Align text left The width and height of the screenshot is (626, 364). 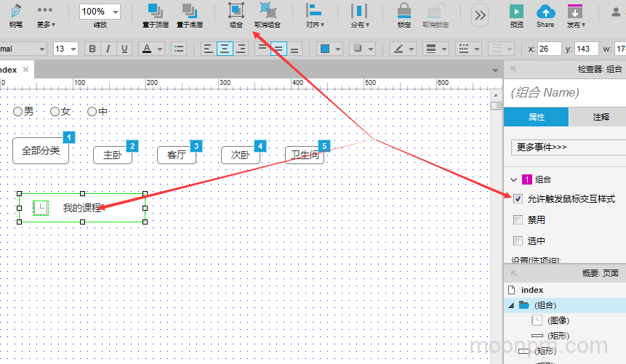[x=208, y=49]
